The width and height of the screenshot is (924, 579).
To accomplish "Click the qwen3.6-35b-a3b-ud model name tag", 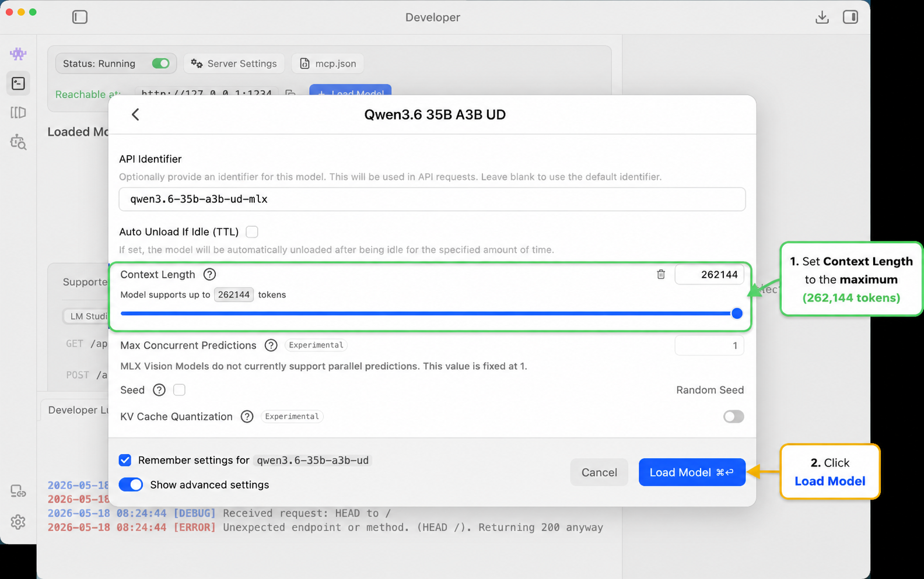I will click(313, 461).
